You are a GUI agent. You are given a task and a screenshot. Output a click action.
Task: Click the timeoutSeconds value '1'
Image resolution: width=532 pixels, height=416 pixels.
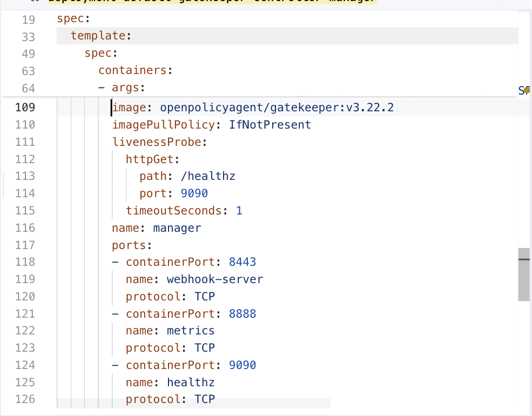point(239,211)
